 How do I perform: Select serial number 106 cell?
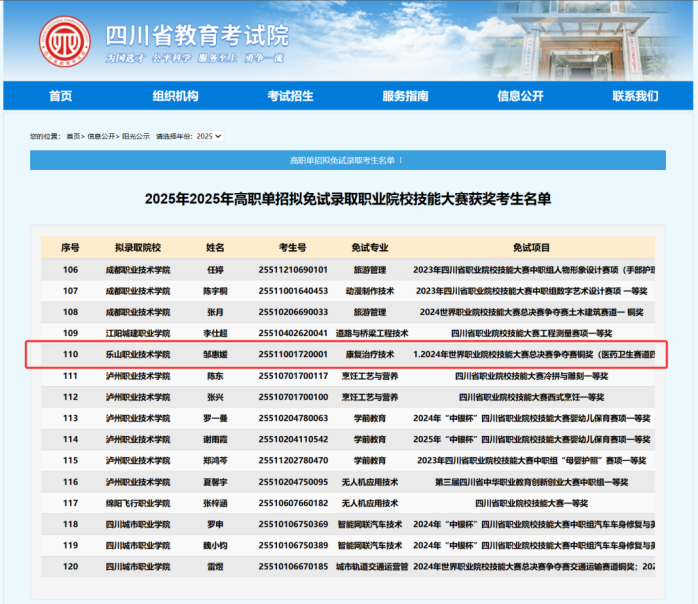(x=70, y=270)
